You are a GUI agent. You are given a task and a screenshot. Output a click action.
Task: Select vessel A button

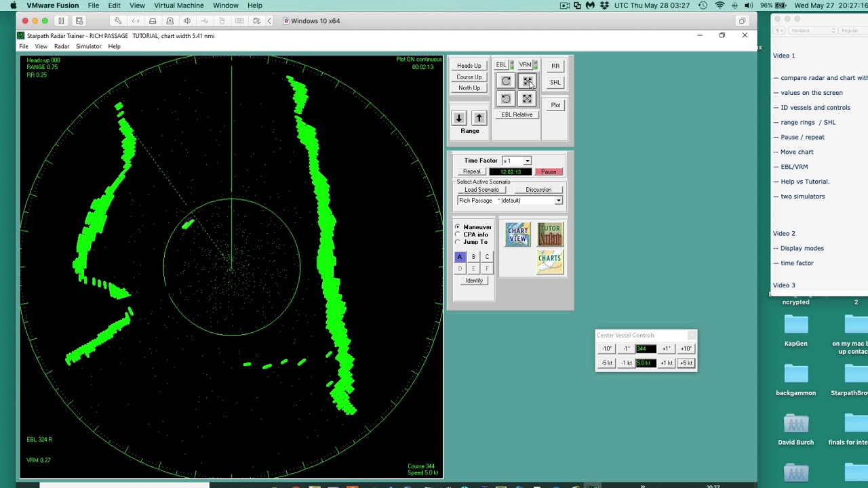(460, 257)
